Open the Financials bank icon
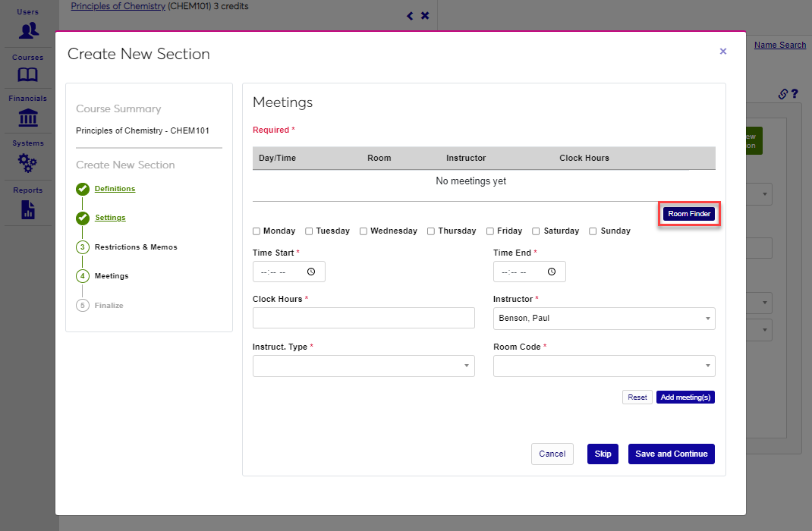This screenshot has width=812, height=531. [x=28, y=118]
